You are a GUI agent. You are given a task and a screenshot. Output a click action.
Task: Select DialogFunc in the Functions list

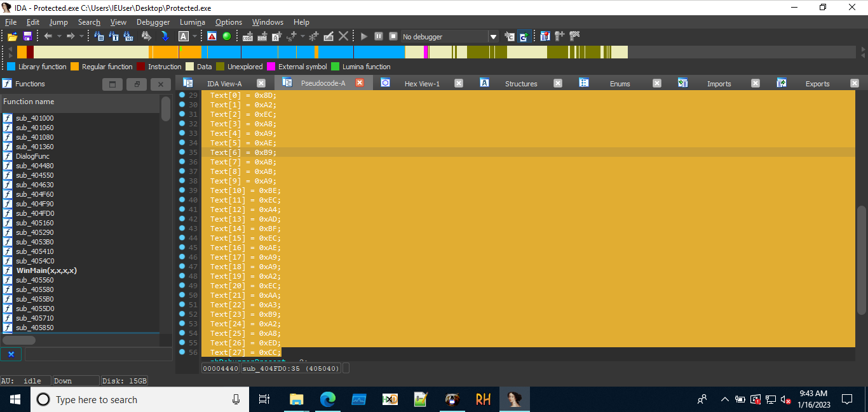(x=32, y=156)
